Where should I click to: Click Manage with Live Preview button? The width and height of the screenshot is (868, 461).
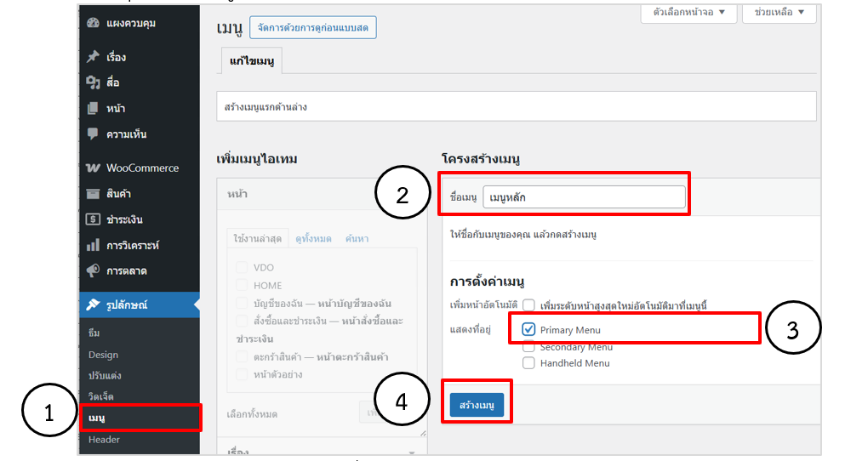tap(312, 27)
